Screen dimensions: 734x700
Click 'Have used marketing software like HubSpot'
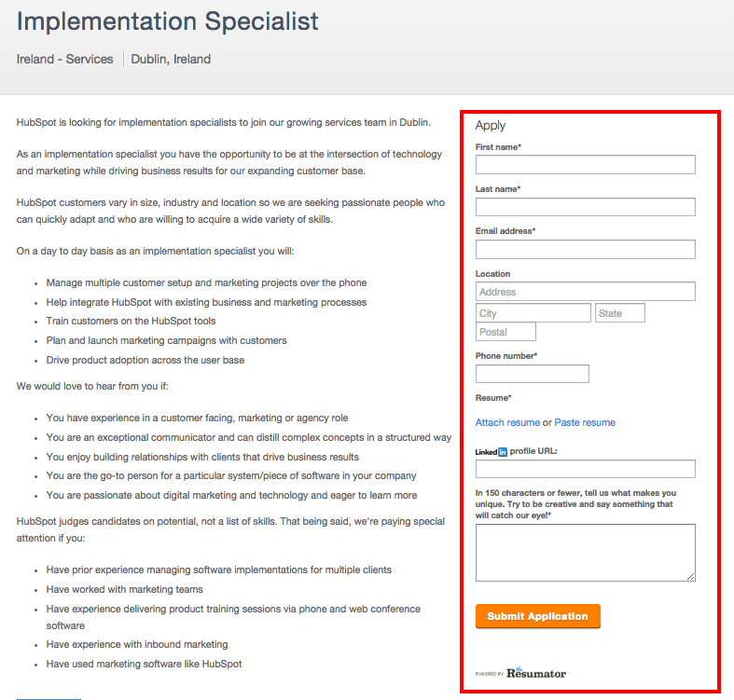(144, 664)
